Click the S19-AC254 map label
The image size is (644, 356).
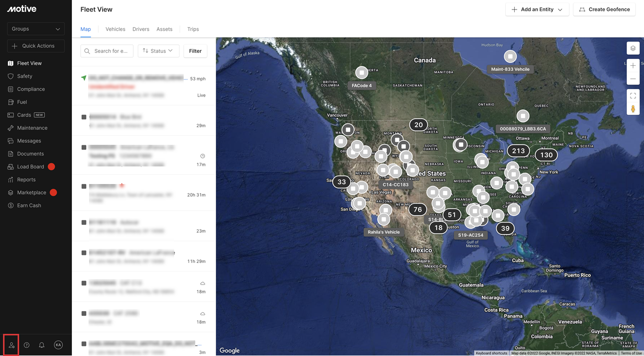(x=471, y=235)
